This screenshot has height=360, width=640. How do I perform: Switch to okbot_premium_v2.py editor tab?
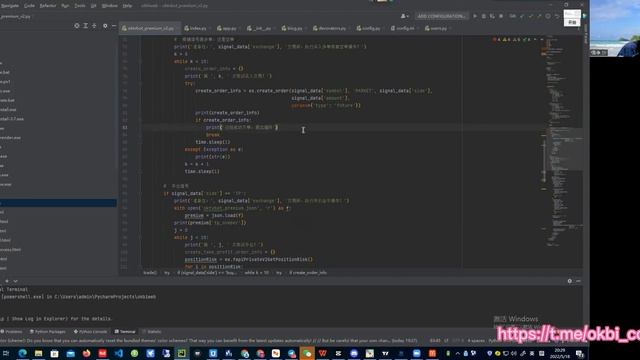point(150,28)
